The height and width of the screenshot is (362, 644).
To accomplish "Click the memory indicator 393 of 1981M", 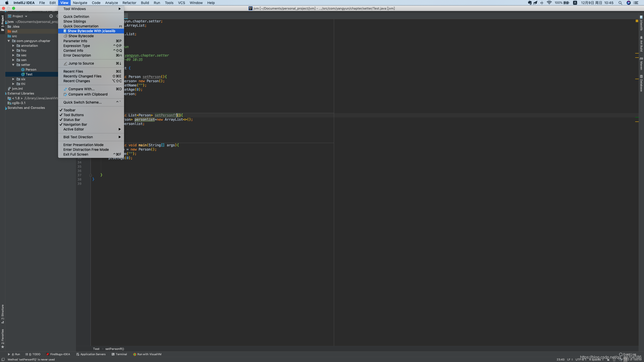I will [632, 360].
